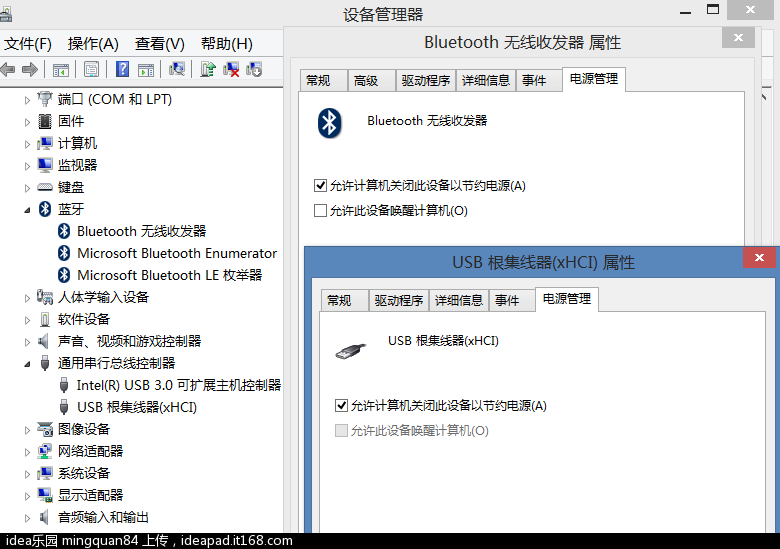Click the Forward arrow toolbar button

30,69
